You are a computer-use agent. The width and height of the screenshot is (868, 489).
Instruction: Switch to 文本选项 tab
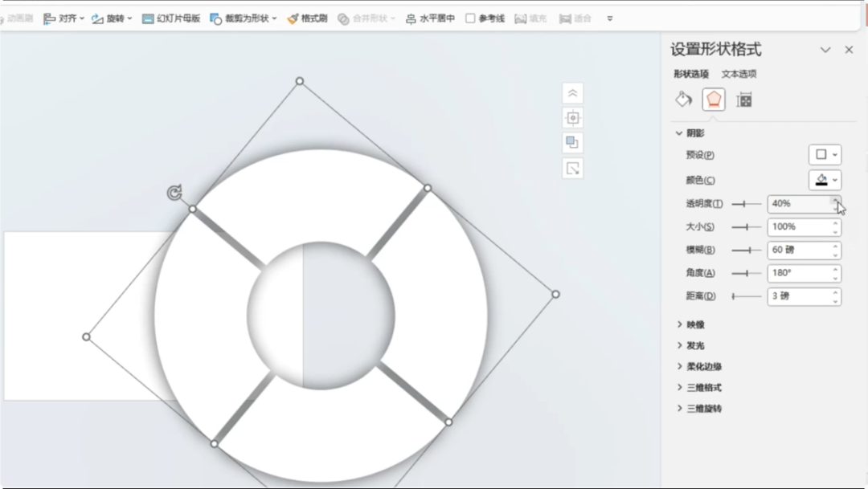[x=739, y=74]
